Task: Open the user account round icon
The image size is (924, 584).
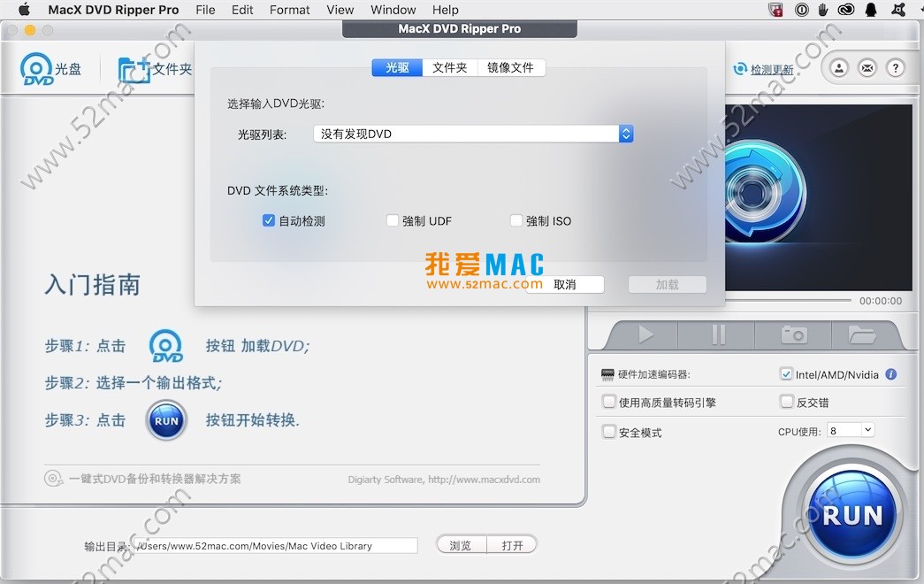Action: tap(839, 68)
